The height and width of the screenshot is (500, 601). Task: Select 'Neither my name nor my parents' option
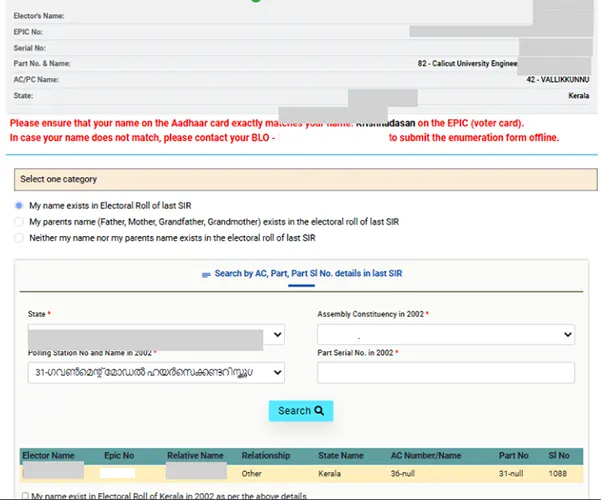[19, 237]
